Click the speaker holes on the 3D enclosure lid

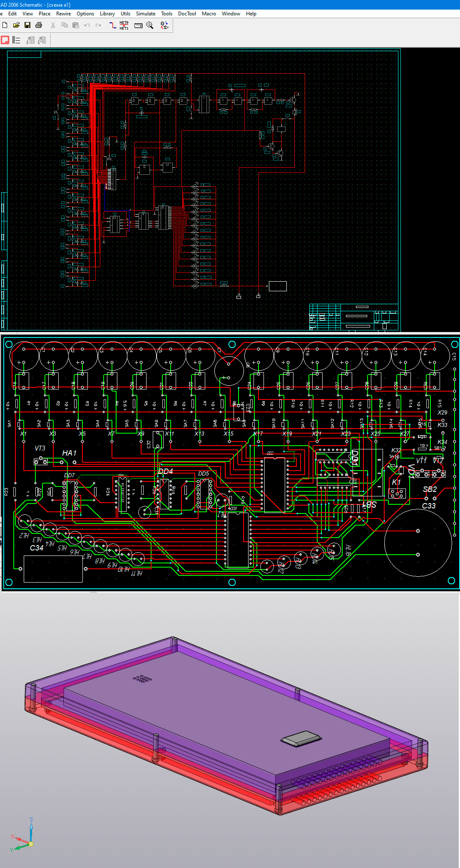click(142, 679)
